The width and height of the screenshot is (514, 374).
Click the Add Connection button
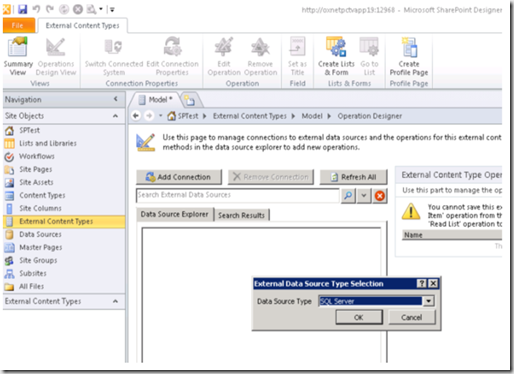pos(179,177)
